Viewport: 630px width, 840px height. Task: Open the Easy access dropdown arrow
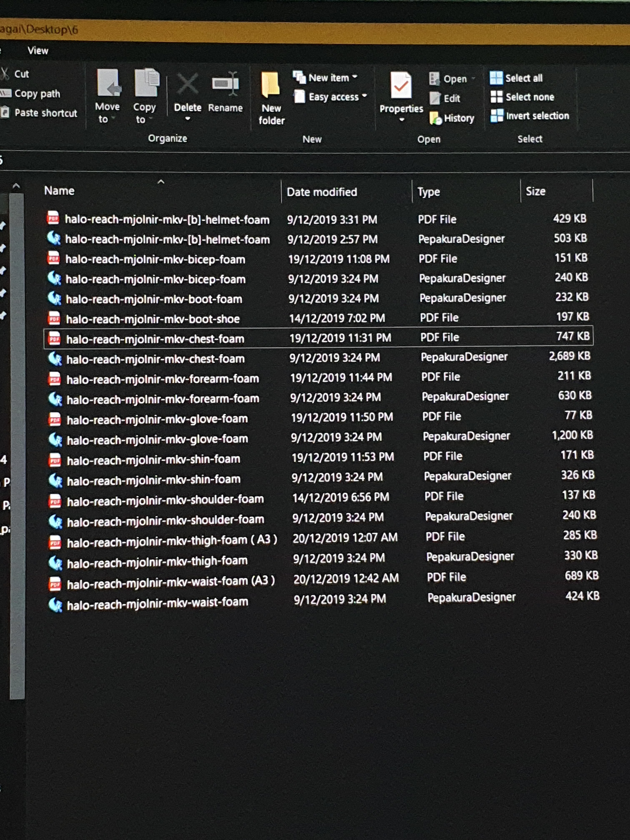click(365, 96)
